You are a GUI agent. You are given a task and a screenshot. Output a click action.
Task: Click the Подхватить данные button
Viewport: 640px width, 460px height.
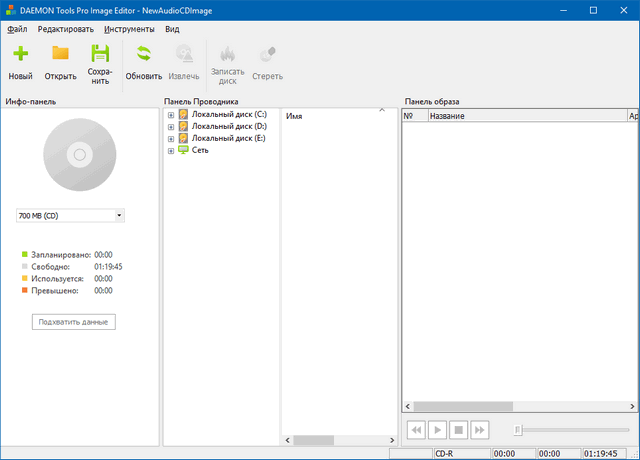point(74,322)
